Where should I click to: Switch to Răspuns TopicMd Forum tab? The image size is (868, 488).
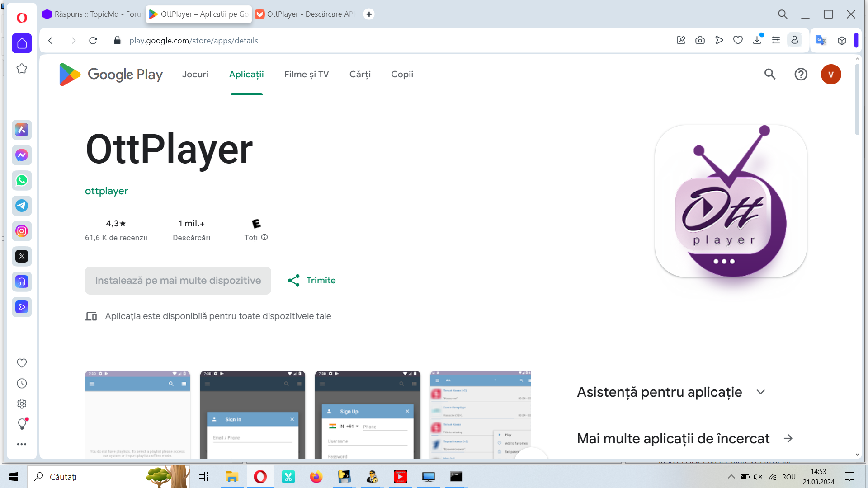coord(92,14)
